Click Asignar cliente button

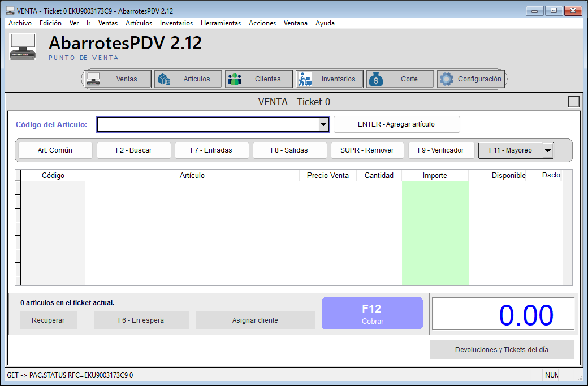(255, 320)
